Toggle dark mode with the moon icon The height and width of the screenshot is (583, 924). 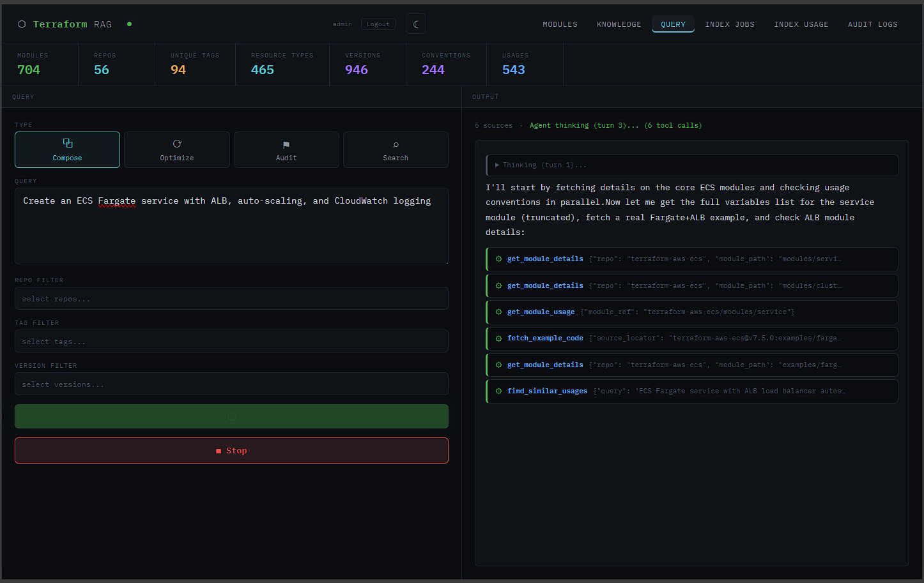(x=416, y=24)
